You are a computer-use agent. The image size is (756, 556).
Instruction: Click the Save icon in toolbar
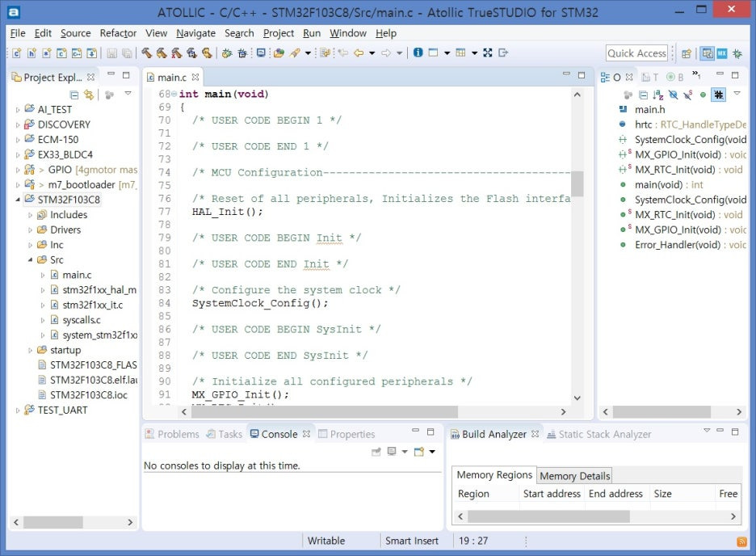tap(111, 53)
